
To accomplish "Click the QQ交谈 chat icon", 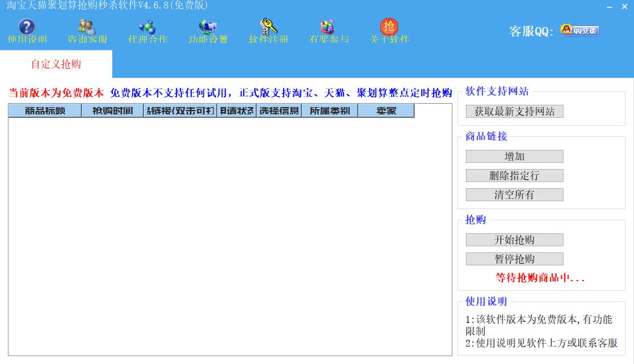I will (579, 30).
